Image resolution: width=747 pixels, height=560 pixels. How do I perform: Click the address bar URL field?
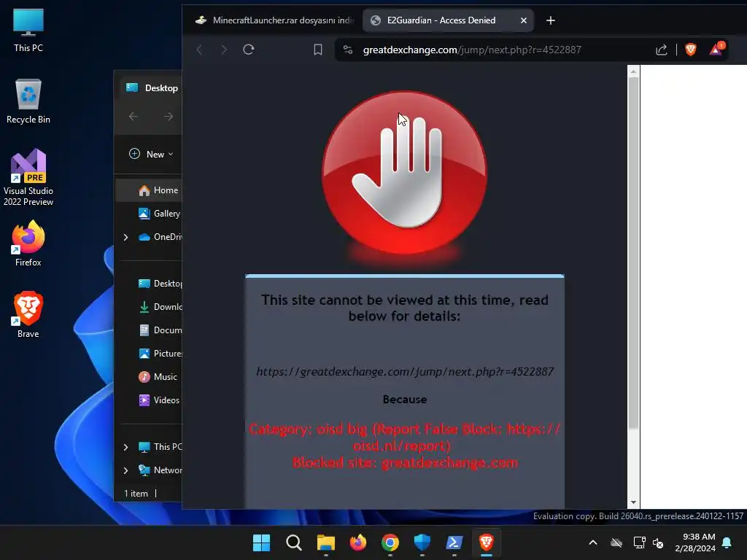(x=495, y=50)
